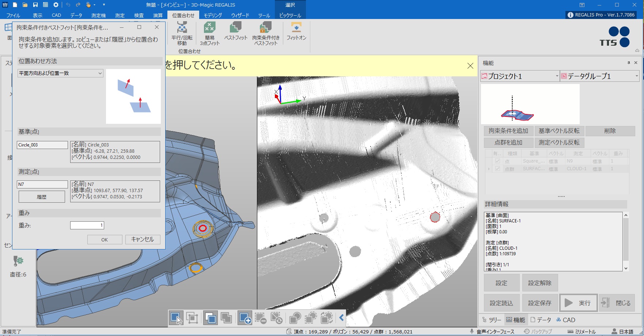Open the ウィザード ribbon tab
This screenshot has height=336, width=644.
point(240,15)
